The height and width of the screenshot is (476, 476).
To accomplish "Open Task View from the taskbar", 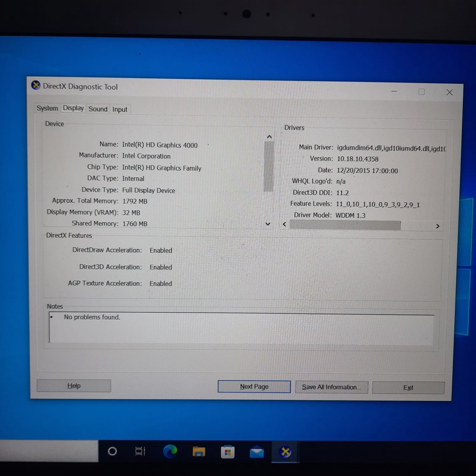I will pos(140,451).
